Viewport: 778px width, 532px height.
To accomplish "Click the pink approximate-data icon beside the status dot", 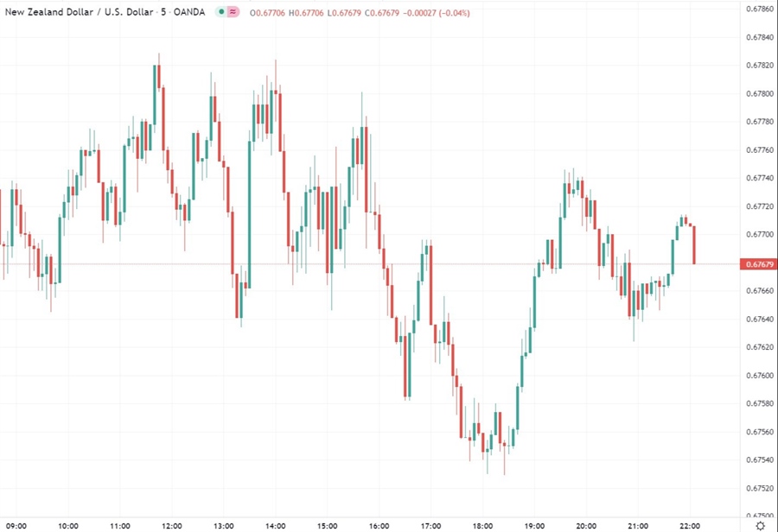I will click(234, 13).
